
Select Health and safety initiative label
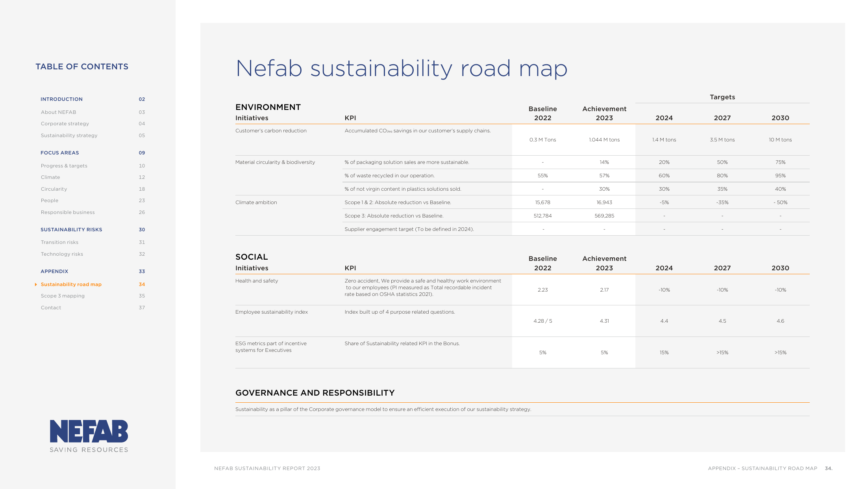(x=257, y=281)
